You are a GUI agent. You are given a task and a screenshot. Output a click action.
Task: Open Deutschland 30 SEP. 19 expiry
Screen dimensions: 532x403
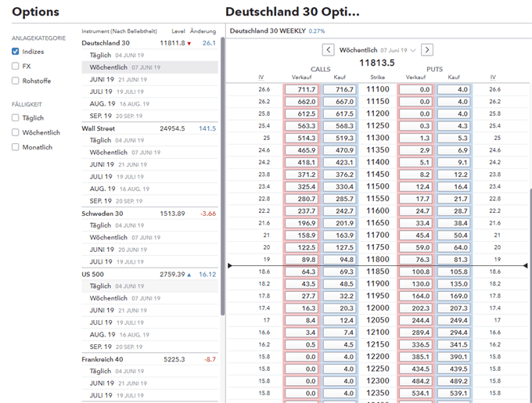(149, 116)
